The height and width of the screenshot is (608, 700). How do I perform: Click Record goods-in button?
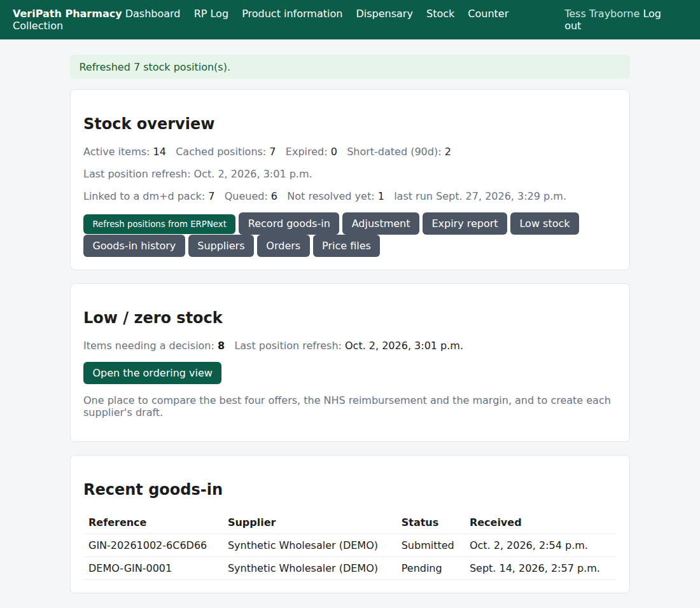point(289,223)
